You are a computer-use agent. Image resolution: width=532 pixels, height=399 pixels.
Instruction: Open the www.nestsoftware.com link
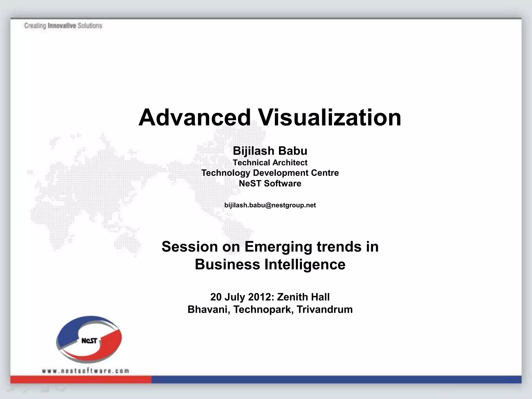85,371
